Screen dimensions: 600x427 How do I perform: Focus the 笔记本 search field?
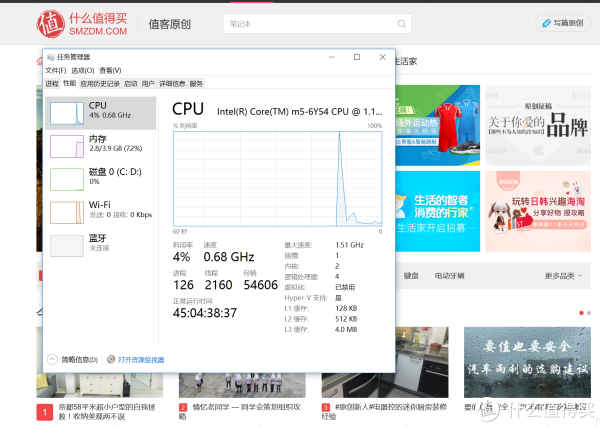[317, 24]
